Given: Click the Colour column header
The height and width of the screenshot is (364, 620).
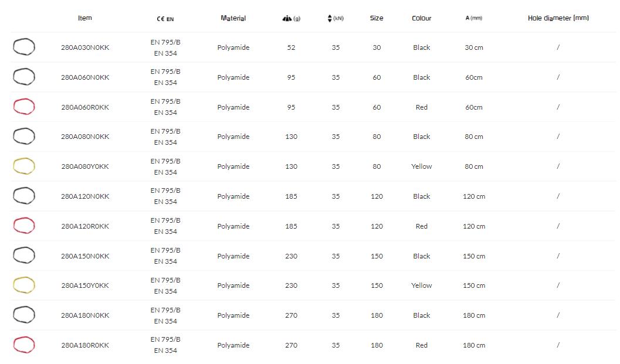Looking at the screenshot, I should [421, 18].
